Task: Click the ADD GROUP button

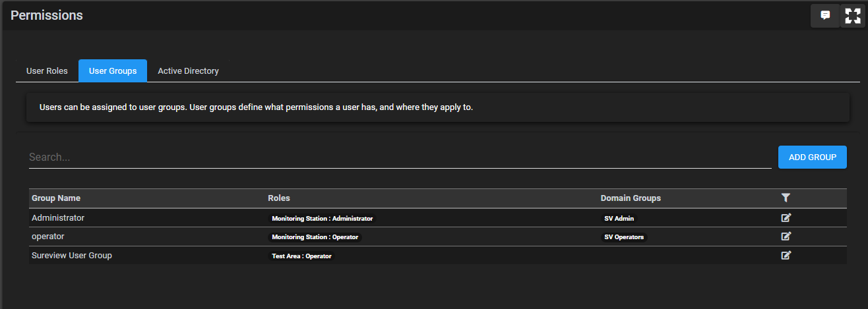Action: [812, 157]
